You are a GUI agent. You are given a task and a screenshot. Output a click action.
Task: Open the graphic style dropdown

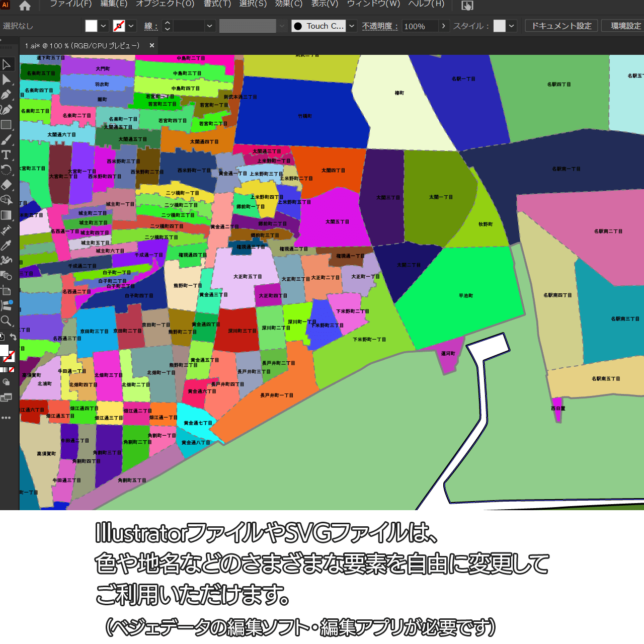pyautogui.click(x=512, y=26)
